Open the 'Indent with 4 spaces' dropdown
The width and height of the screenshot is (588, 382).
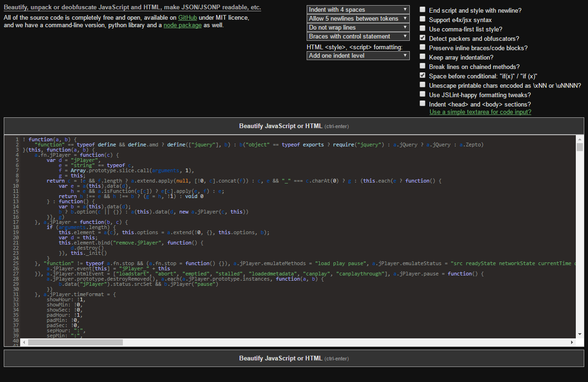(x=358, y=10)
